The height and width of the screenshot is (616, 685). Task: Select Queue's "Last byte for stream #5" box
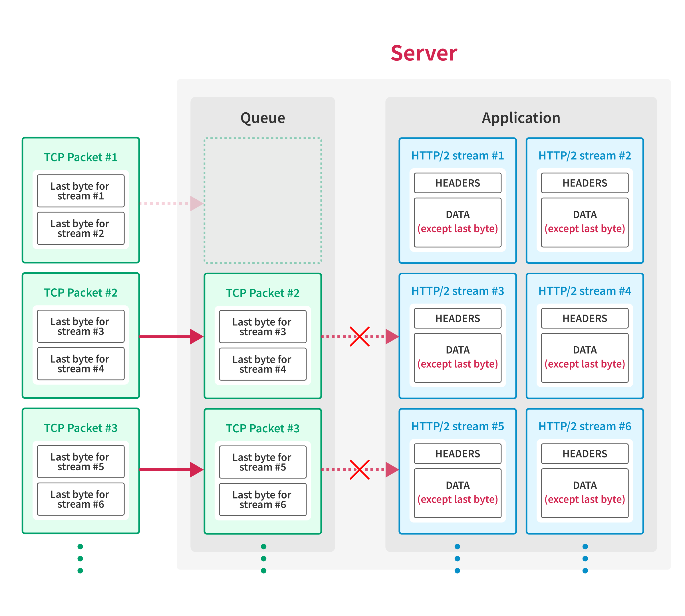(x=263, y=462)
